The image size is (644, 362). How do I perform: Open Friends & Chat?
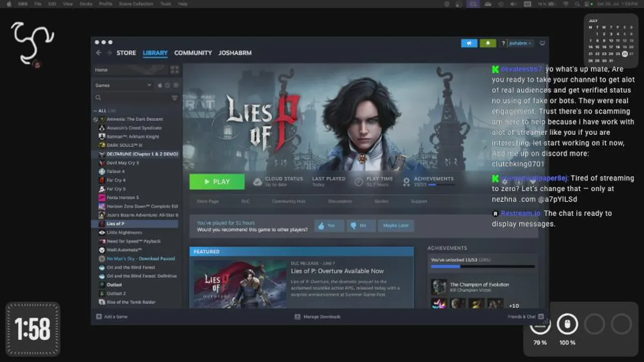pos(526,317)
